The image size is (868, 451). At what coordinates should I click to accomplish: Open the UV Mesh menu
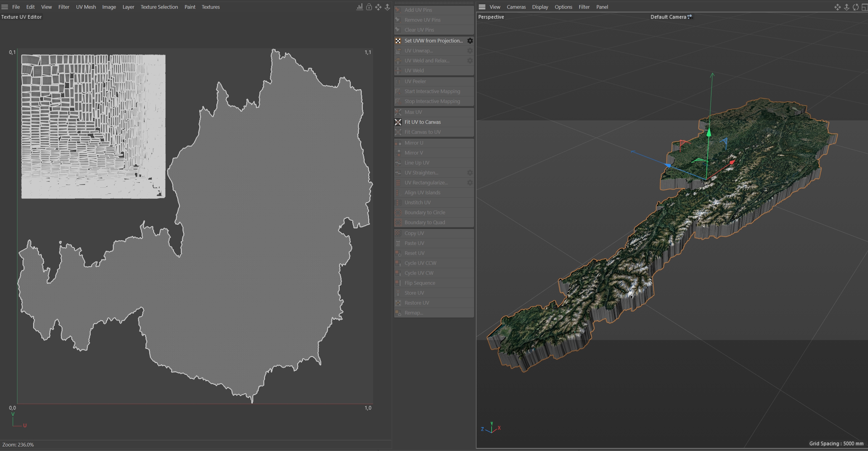point(86,7)
